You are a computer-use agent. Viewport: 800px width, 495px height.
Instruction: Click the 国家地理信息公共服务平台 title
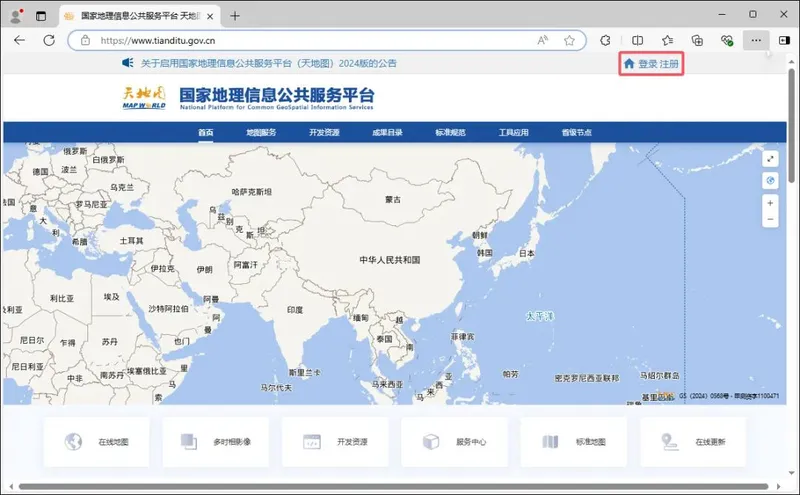click(277, 95)
